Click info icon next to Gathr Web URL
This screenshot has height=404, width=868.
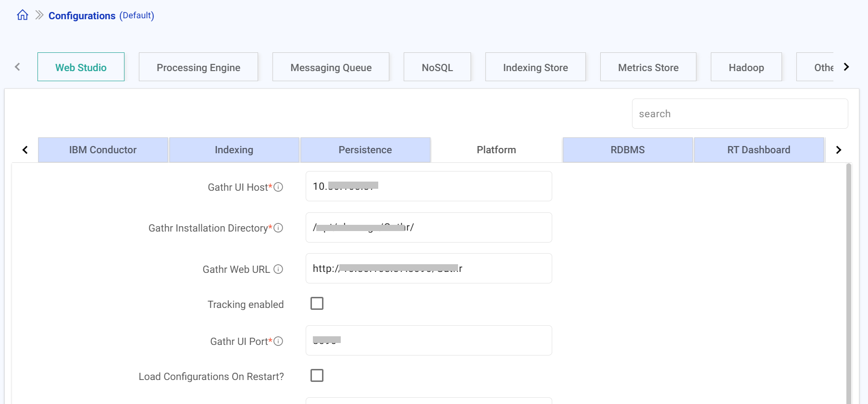pyautogui.click(x=278, y=269)
